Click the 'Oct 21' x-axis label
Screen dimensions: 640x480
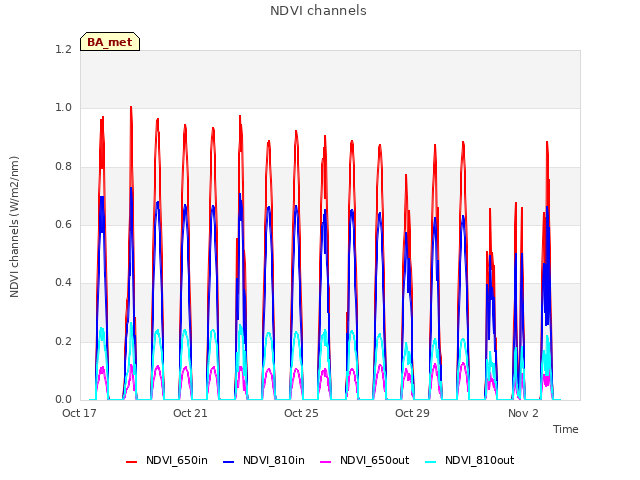pyautogui.click(x=190, y=413)
